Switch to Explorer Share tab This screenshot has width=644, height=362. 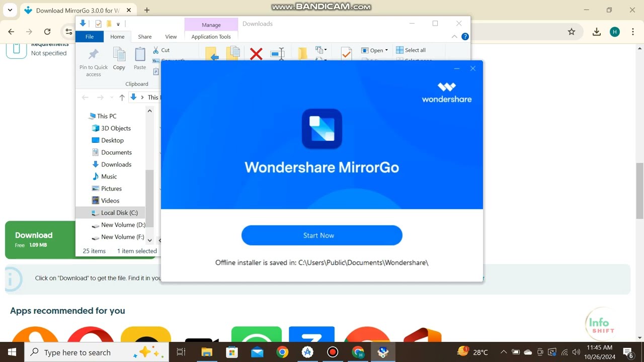(145, 37)
